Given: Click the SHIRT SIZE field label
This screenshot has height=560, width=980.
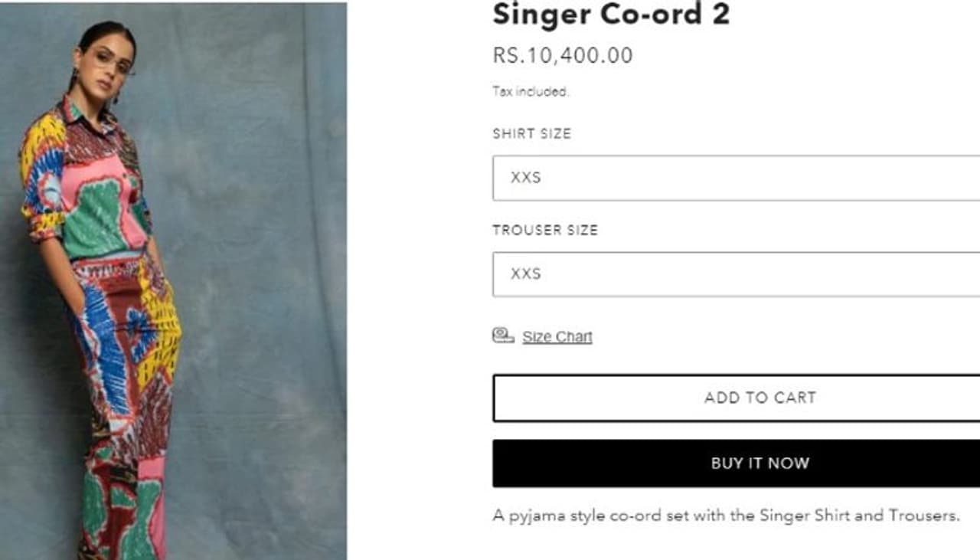Looking at the screenshot, I should pos(532,133).
